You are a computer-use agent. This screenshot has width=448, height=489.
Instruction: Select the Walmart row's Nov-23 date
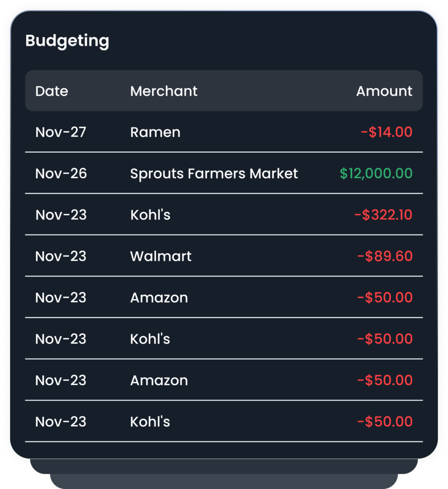(x=61, y=256)
